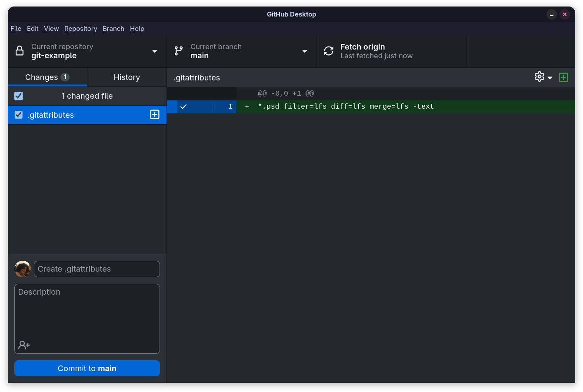This screenshot has width=583, height=392.
Task: Click the Commit to main button
Action: [87, 369]
